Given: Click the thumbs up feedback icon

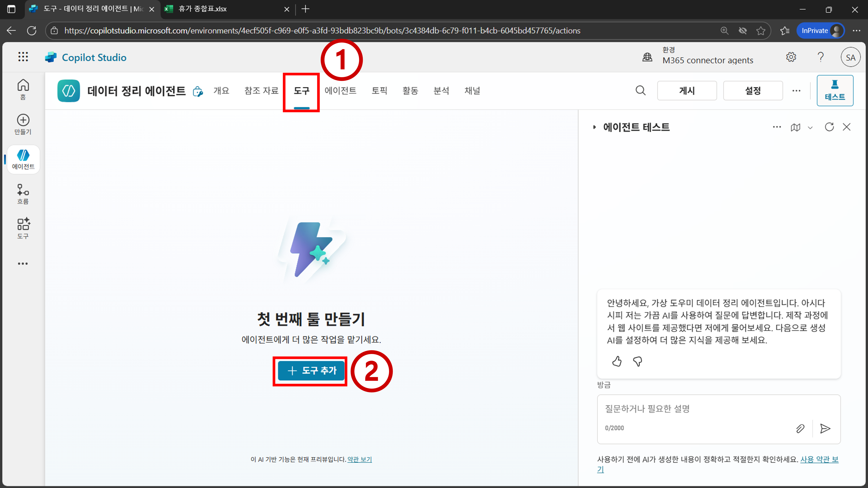Looking at the screenshot, I should [x=617, y=361].
